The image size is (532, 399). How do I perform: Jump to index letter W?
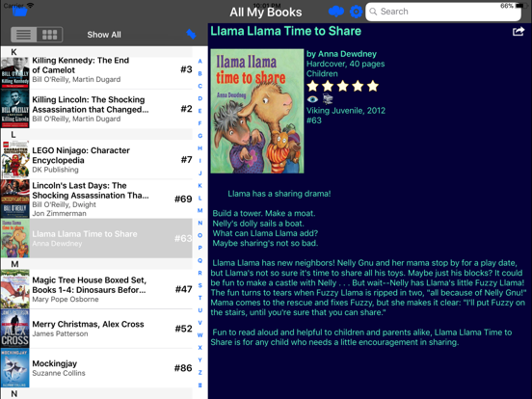[200, 334]
